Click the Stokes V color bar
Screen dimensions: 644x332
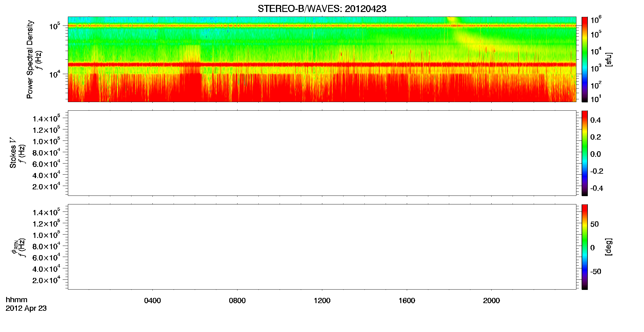585,153
